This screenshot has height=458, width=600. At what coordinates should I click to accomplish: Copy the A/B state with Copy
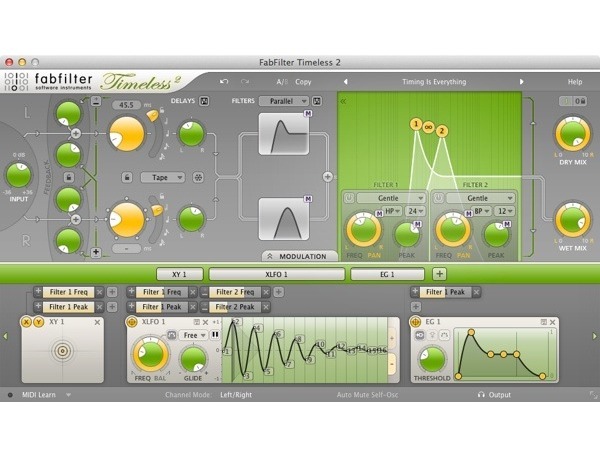click(x=303, y=82)
